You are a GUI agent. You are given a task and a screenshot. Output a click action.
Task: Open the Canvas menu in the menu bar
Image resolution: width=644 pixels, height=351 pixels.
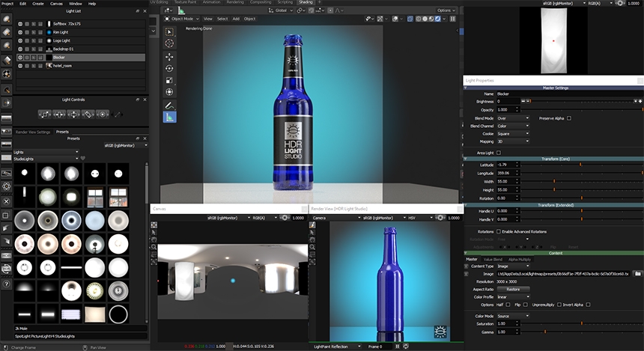pos(56,3)
